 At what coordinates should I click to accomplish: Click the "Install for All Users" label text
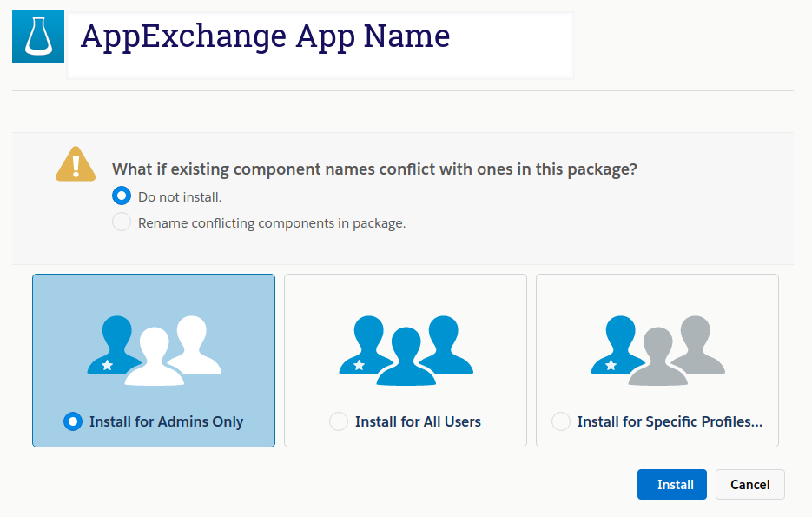point(418,421)
